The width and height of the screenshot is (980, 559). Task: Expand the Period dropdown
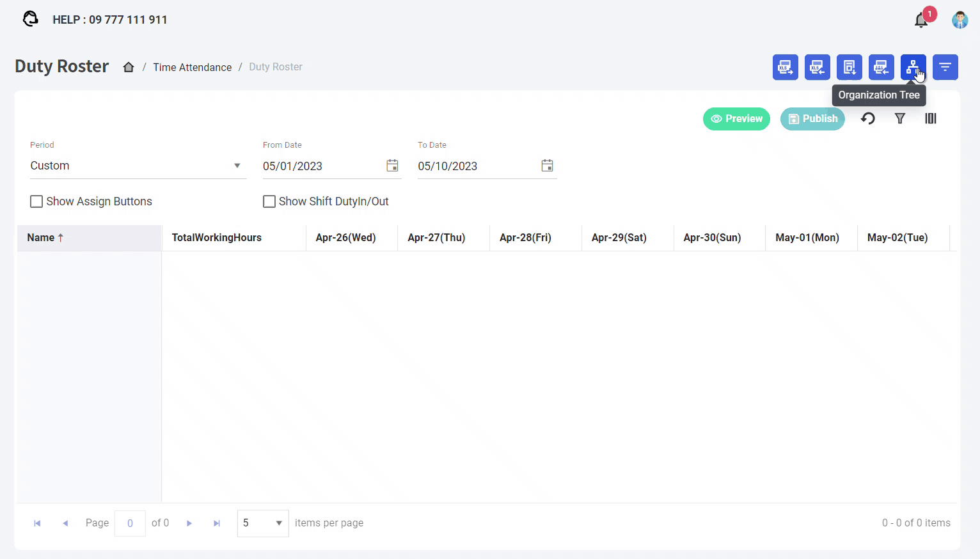coord(237,166)
